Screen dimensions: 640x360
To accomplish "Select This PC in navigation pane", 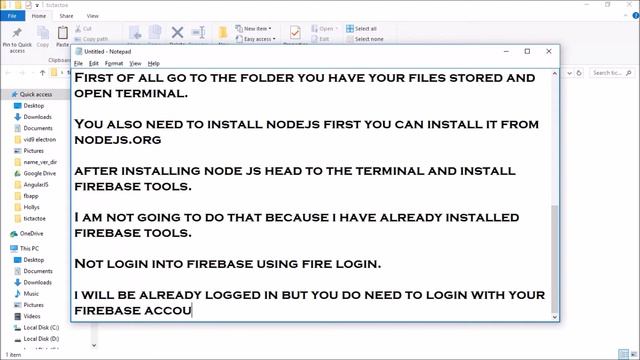I will pyautogui.click(x=29, y=248).
